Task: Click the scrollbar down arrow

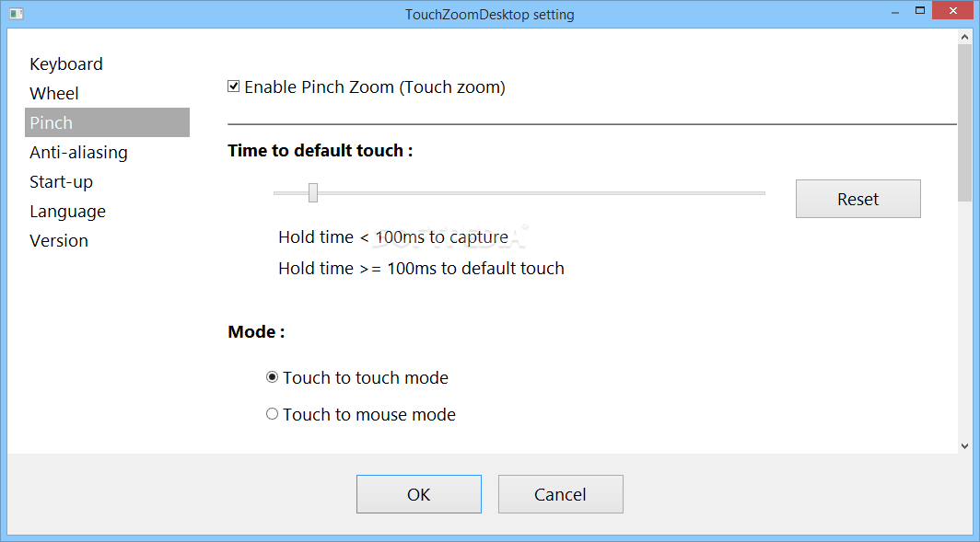Action: click(x=964, y=445)
